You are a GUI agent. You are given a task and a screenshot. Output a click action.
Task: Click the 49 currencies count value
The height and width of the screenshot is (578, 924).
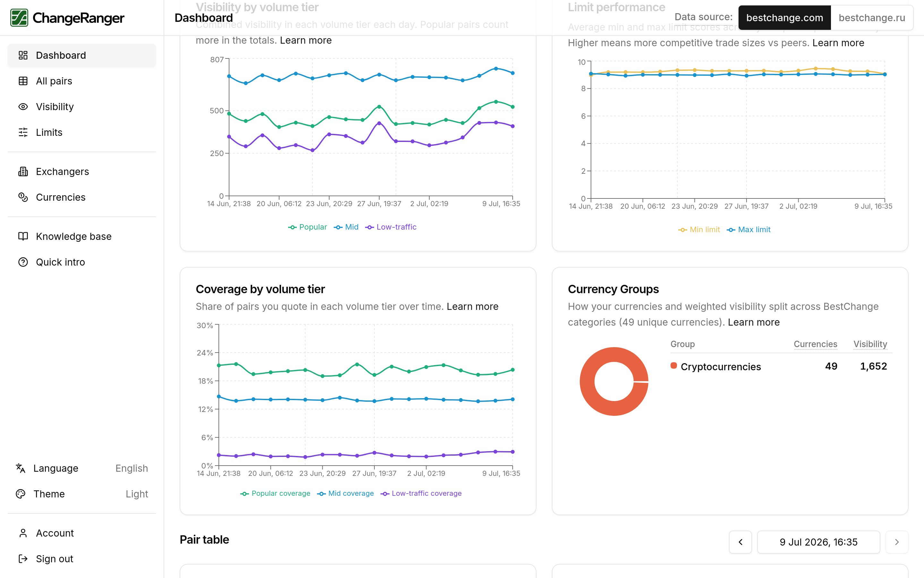point(831,366)
